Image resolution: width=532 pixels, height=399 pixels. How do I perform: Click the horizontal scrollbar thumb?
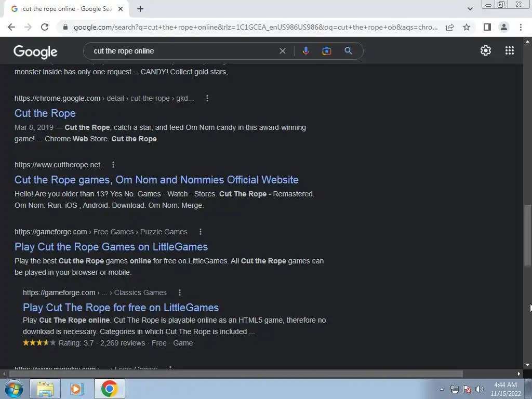click(x=235, y=374)
